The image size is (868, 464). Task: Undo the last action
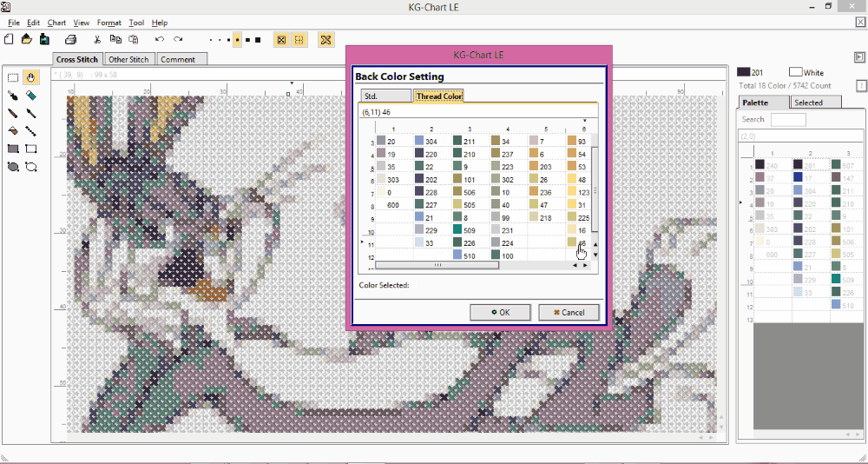[x=160, y=39]
